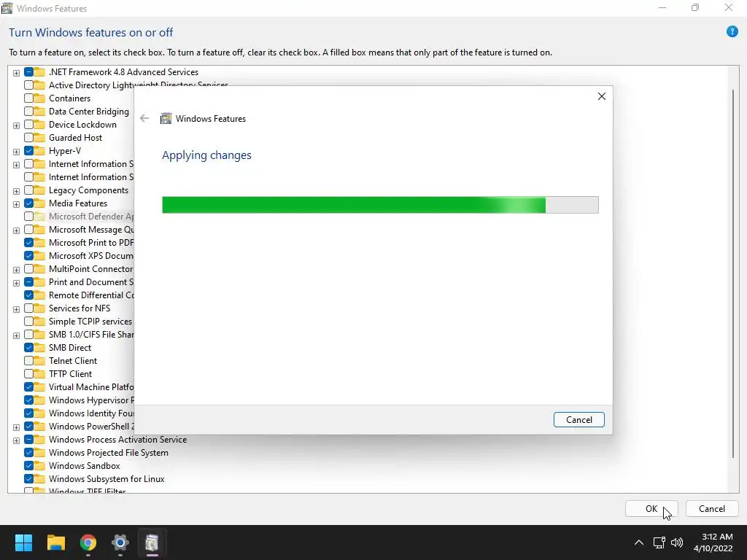Expand Hyper-V tree node
Viewport: 747px width, 560px height.
16,152
